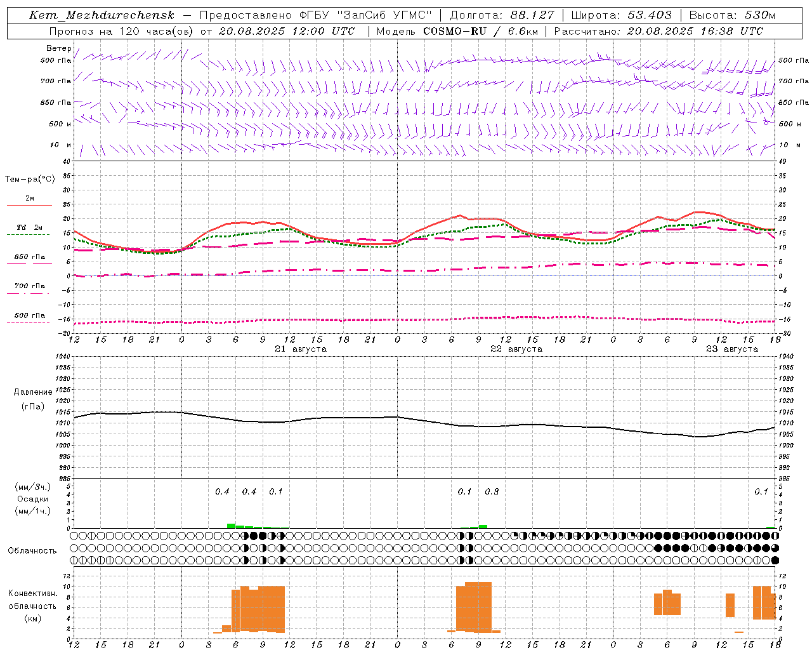Click the Осадки precipitation label

[33, 499]
